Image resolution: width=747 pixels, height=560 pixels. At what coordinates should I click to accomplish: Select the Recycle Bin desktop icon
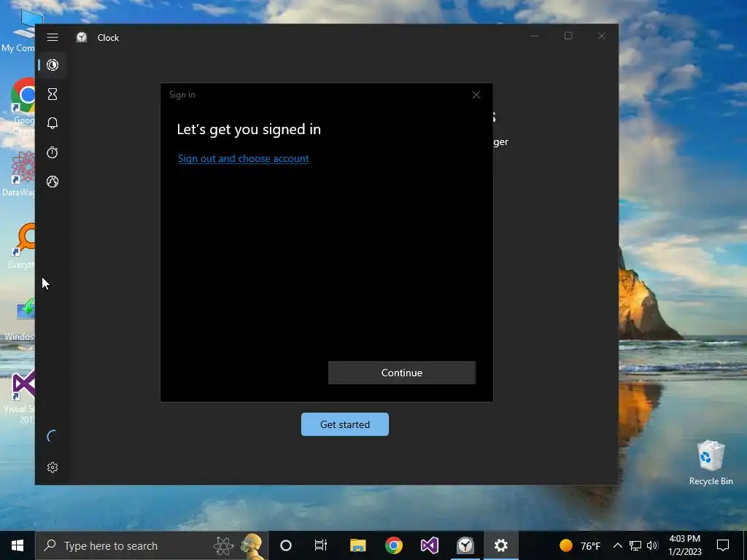[x=711, y=462]
